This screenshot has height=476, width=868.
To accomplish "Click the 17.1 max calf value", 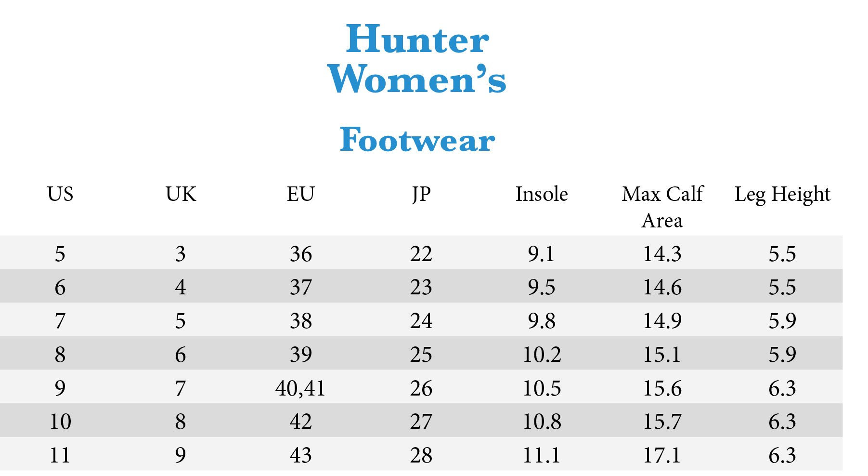I will 662,455.
